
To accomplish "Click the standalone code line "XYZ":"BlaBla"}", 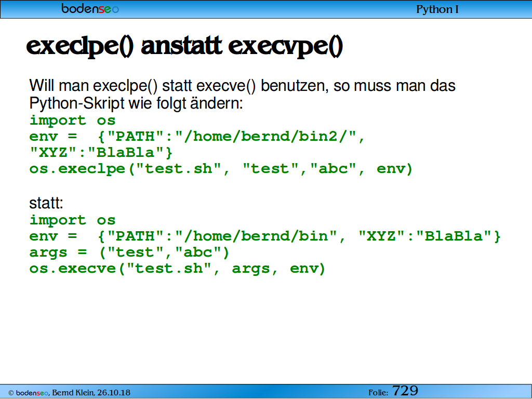I will click(x=101, y=152).
